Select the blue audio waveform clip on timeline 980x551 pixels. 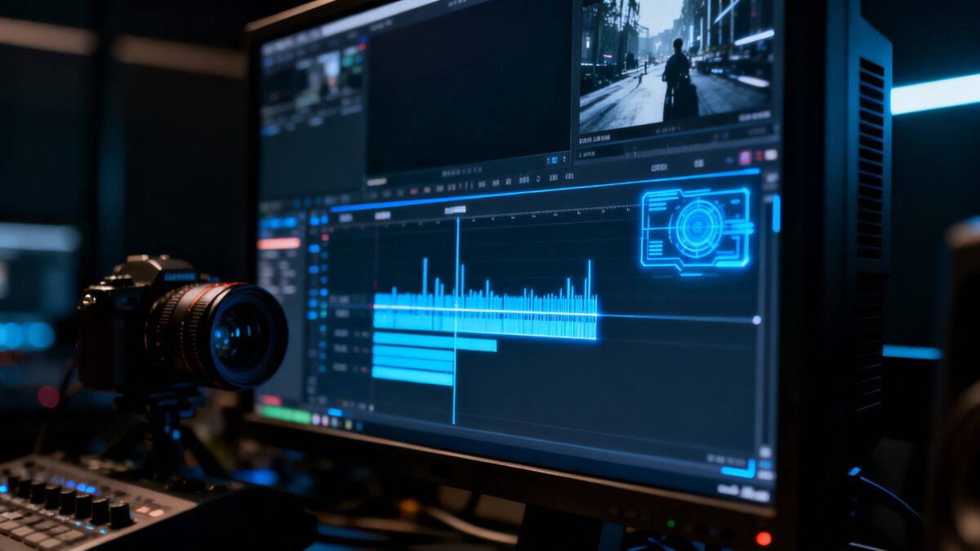485,313
